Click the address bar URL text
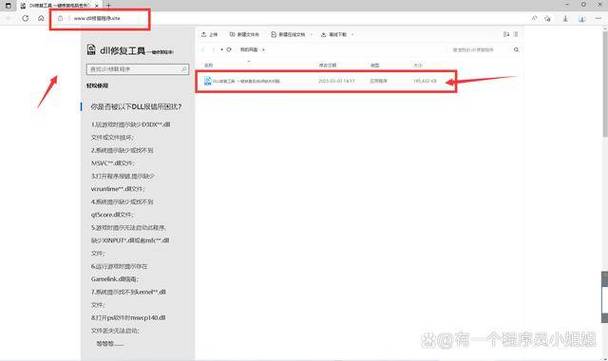This screenshot has height=361, width=608. pyautogui.click(x=97, y=18)
